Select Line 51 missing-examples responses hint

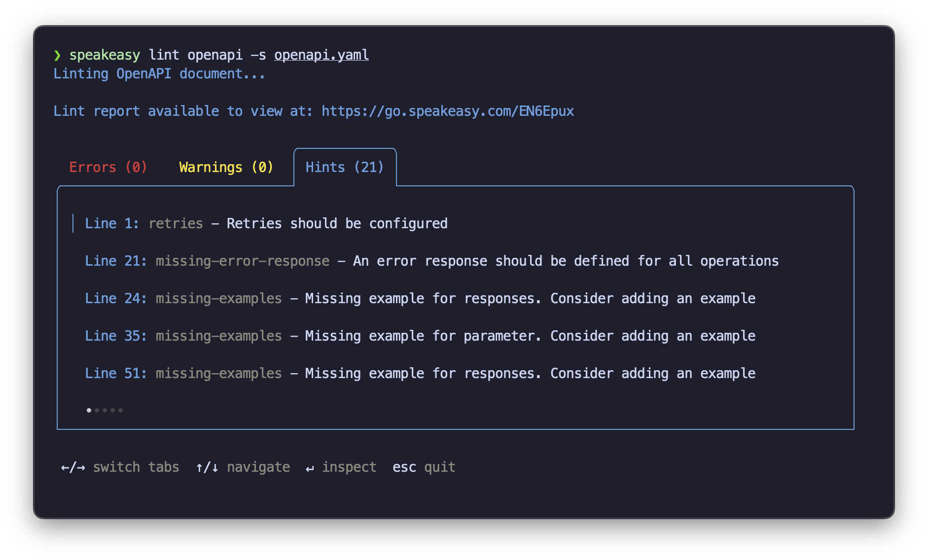click(420, 373)
